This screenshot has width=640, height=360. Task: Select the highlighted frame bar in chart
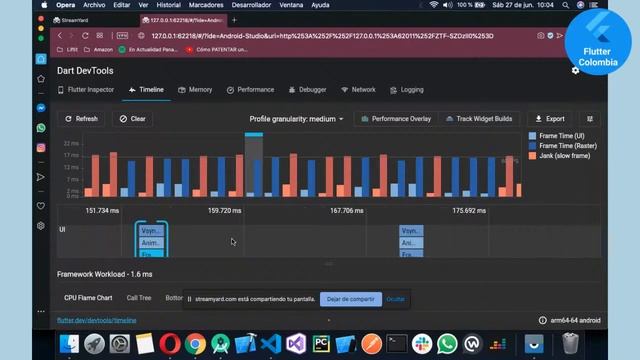coord(254,165)
